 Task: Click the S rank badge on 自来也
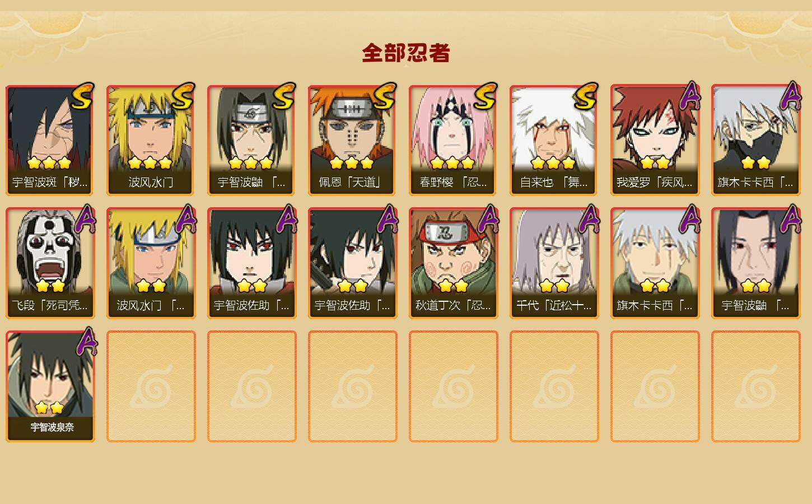tap(586, 96)
